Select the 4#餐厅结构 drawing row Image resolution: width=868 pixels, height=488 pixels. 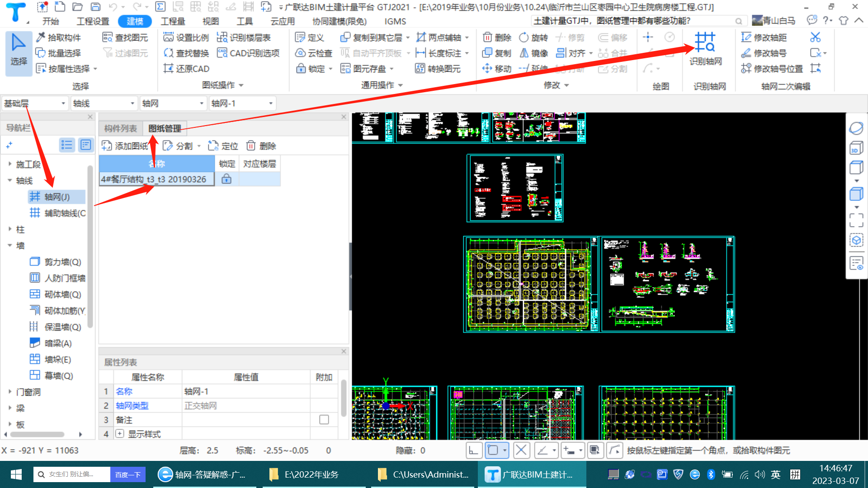pos(189,179)
